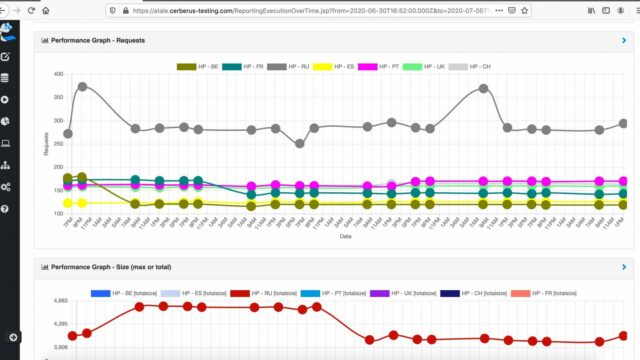Open the edit pencil sidebar menu
The image size is (640, 360).
coord(5,57)
